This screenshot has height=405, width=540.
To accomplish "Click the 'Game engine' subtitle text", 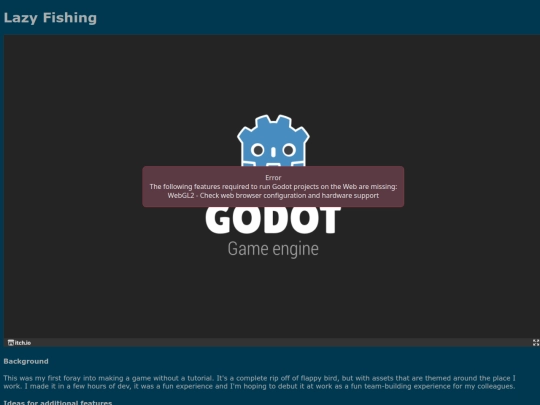I will (x=273, y=249).
